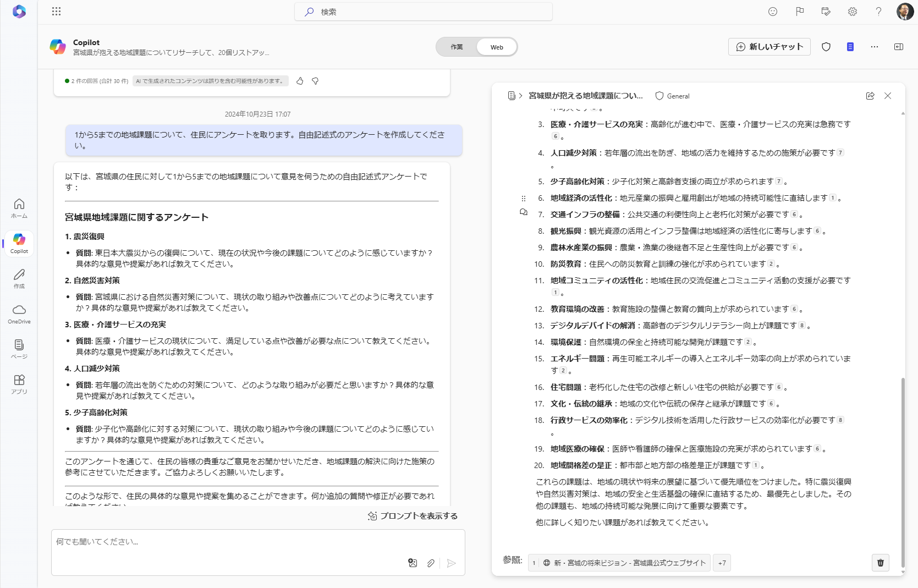
Task: Click the blue pages document icon
Action: pos(850,47)
